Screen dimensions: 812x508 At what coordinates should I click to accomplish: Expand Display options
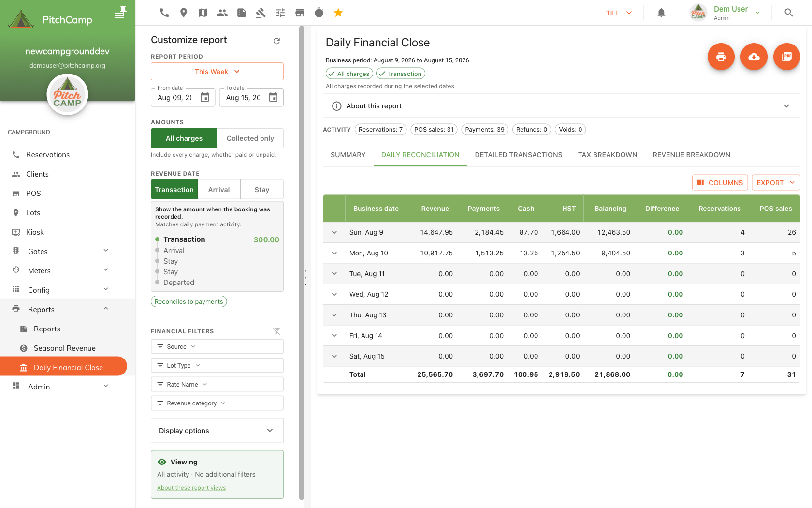[x=217, y=431]
